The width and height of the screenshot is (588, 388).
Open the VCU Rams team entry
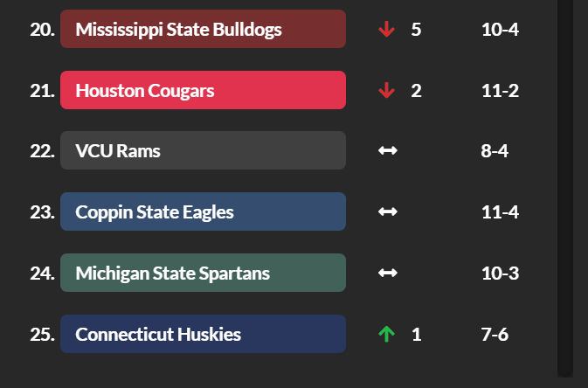point(203,151)
